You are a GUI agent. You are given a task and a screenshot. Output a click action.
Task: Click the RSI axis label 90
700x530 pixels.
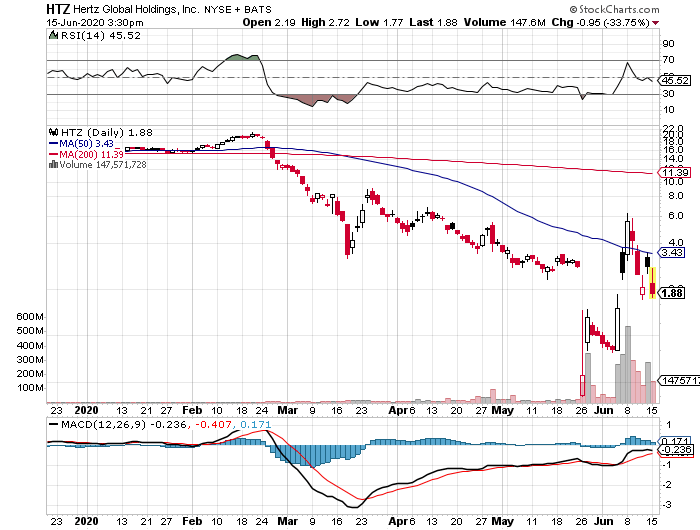pos(668,44)
